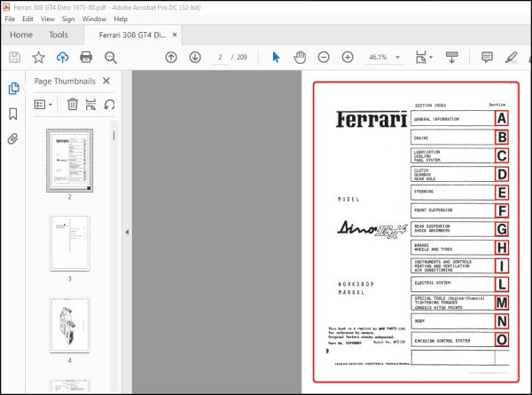The height and width of the screenshot is (395, 532).
Task: Click section A General Information link
Action: click(x=459, y=119)
